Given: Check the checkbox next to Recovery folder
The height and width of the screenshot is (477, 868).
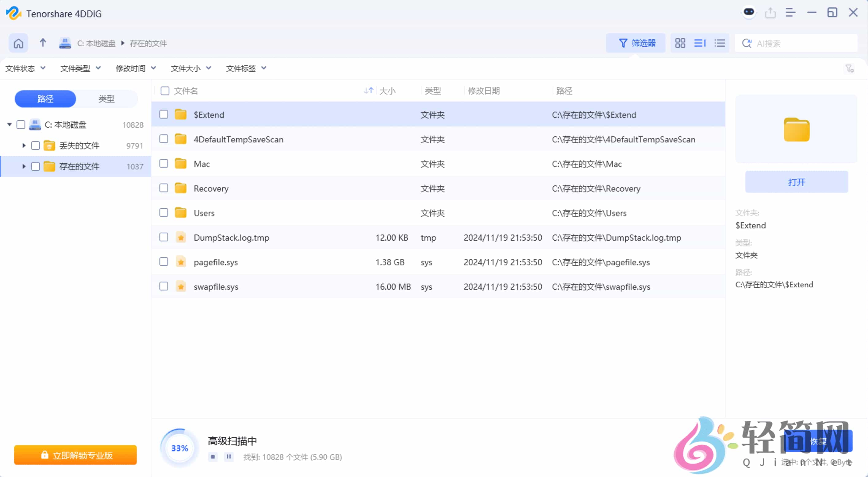Looking at the screenshot, I should 164,188.
